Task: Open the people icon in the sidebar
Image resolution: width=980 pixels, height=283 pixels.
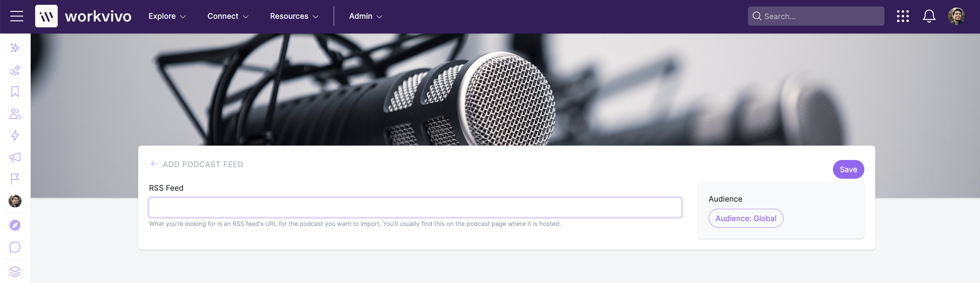Action: [x=15, y=113]
